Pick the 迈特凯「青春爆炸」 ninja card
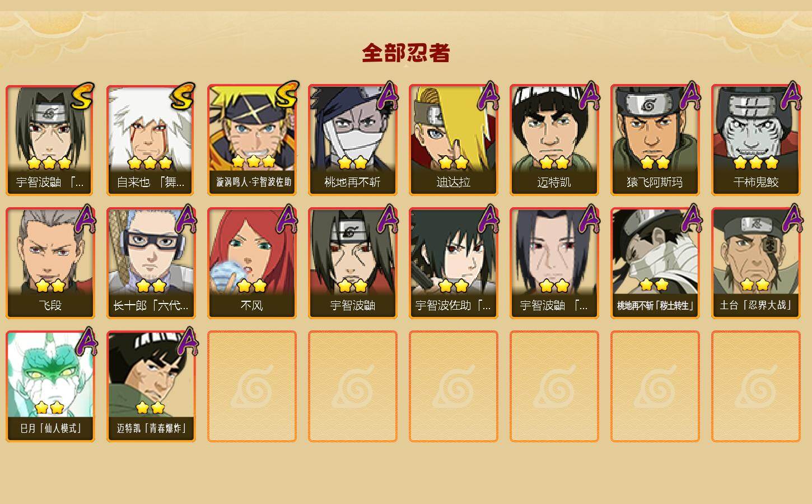Screen dimensions: 812x504 click(x=151, y=386)
